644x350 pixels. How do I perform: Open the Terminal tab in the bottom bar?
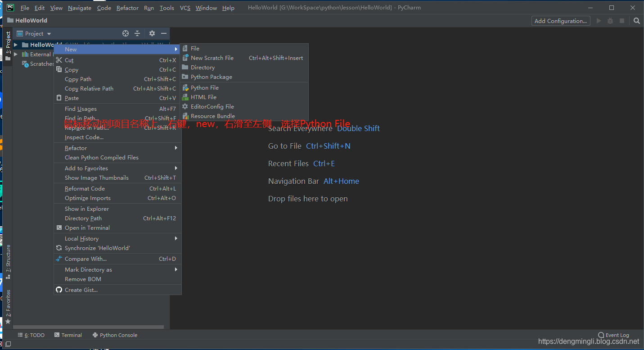[68, 335]
